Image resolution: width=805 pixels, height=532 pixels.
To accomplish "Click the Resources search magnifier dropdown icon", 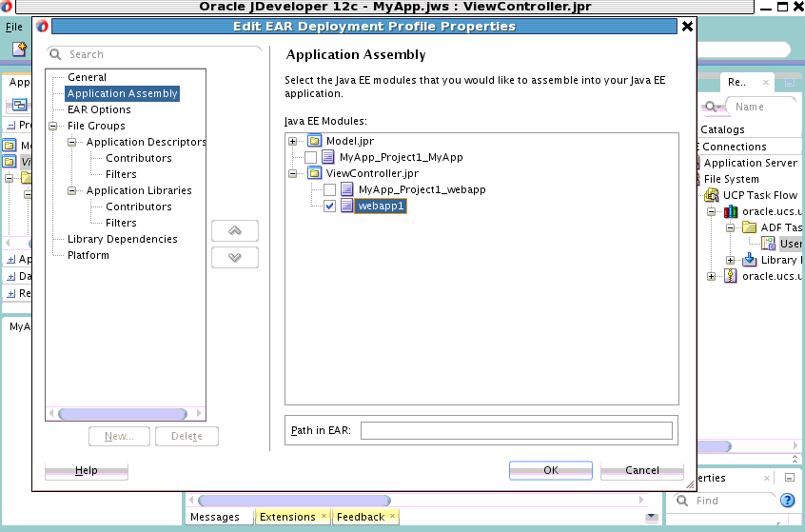I will click(x=712, y=107).
